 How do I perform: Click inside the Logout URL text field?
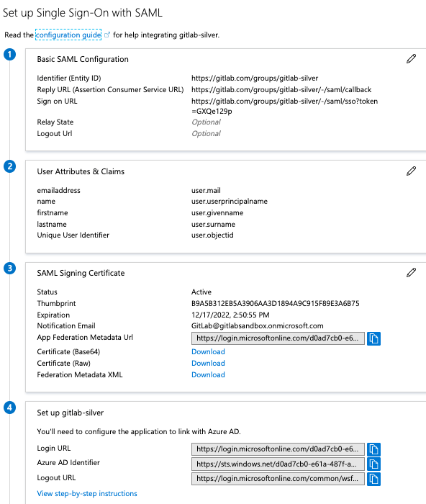(278, 479)
